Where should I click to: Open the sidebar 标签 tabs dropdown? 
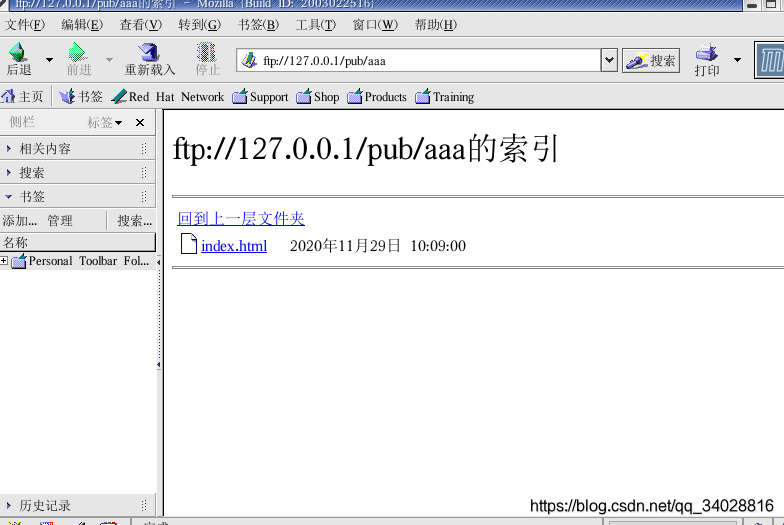[x=104, y=122]
